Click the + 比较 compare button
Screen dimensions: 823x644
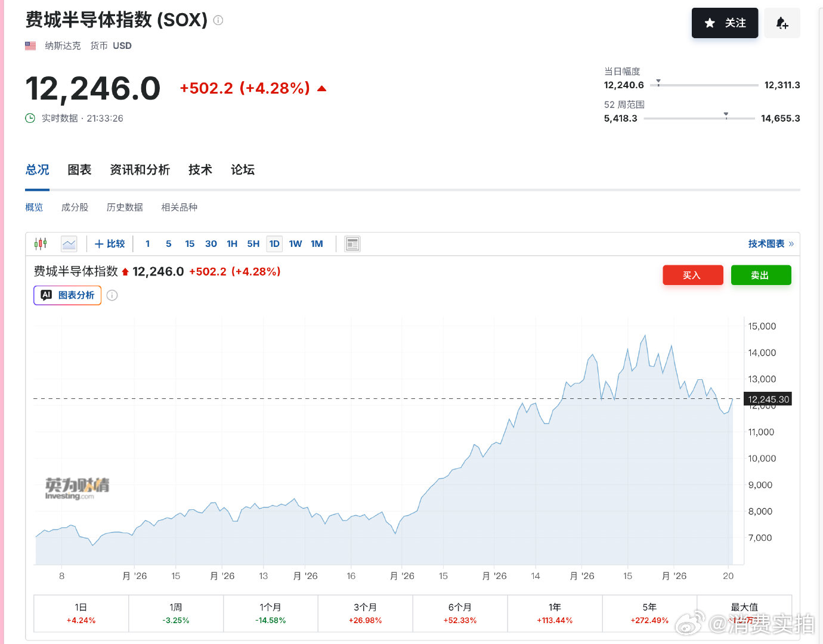pos(110,243)
